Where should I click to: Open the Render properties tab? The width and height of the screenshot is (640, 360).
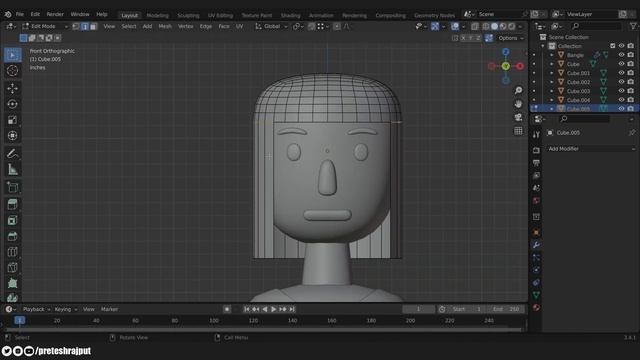pyautogui.click(x=536, y=151)
